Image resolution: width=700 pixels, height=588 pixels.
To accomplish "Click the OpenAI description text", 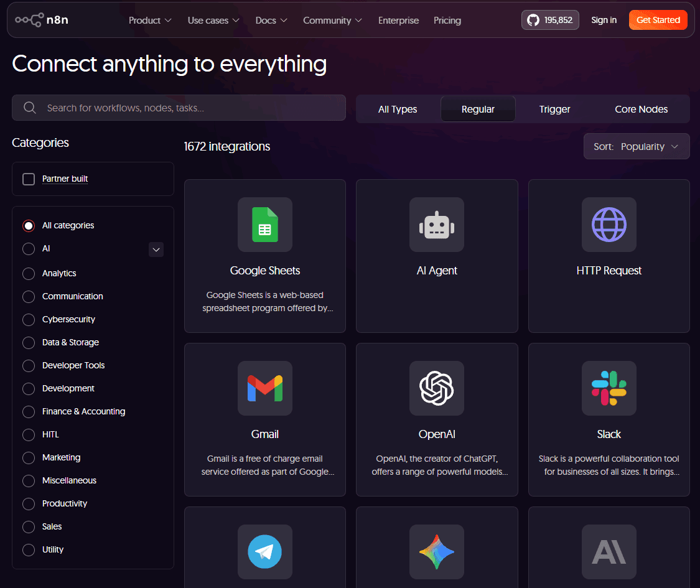I will coord(439,465).
